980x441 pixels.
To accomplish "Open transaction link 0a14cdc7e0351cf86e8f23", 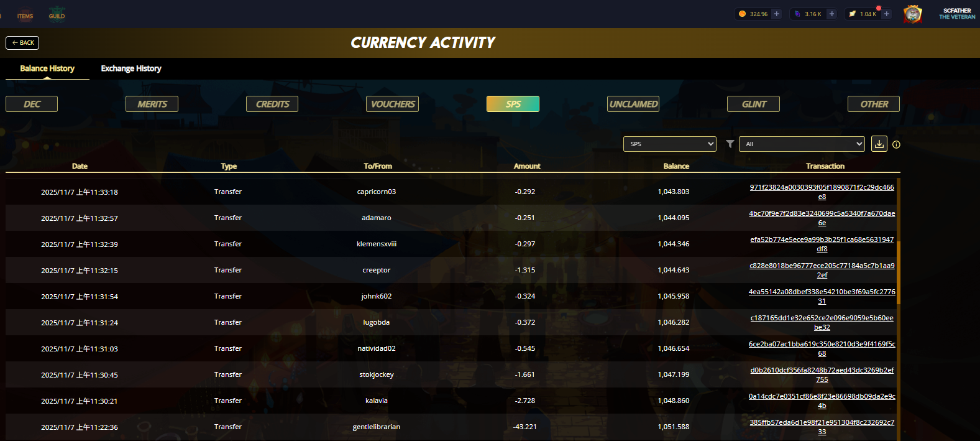I will click(x=822, y=401).
